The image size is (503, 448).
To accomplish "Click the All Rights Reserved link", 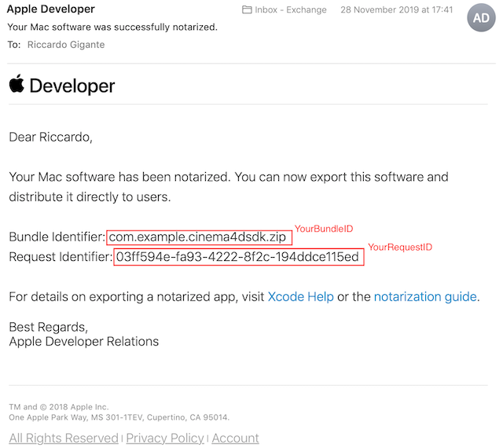I will point(63,438).
